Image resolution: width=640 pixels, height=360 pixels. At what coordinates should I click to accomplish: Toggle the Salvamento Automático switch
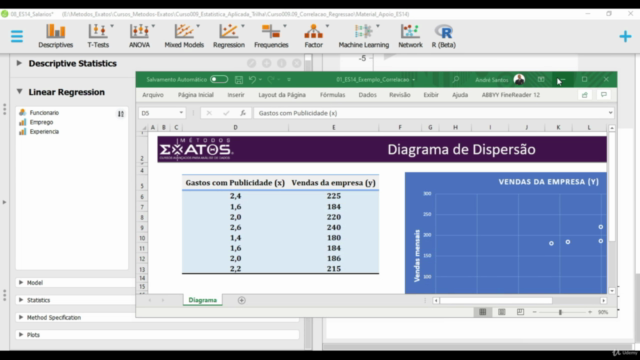tap(219, 79)
